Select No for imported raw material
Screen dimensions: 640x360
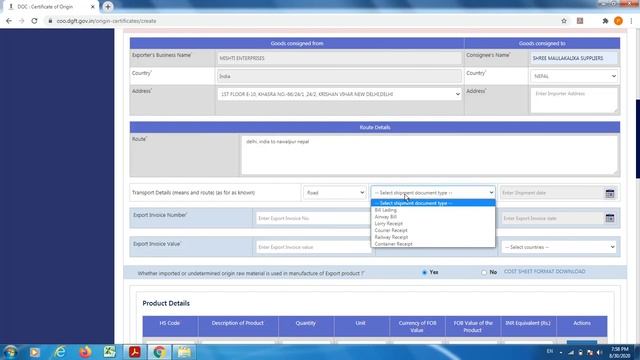pyautogui.click(x=484, y=272)
